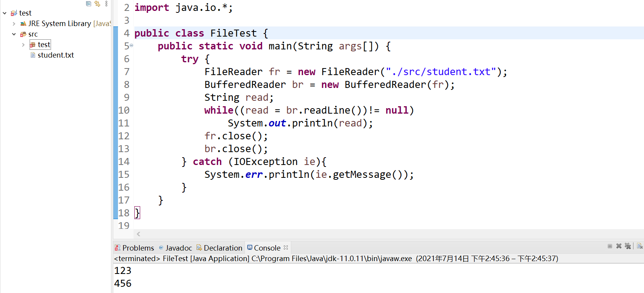
Task: Click 'out' in System.out.println
Action: 277,123
